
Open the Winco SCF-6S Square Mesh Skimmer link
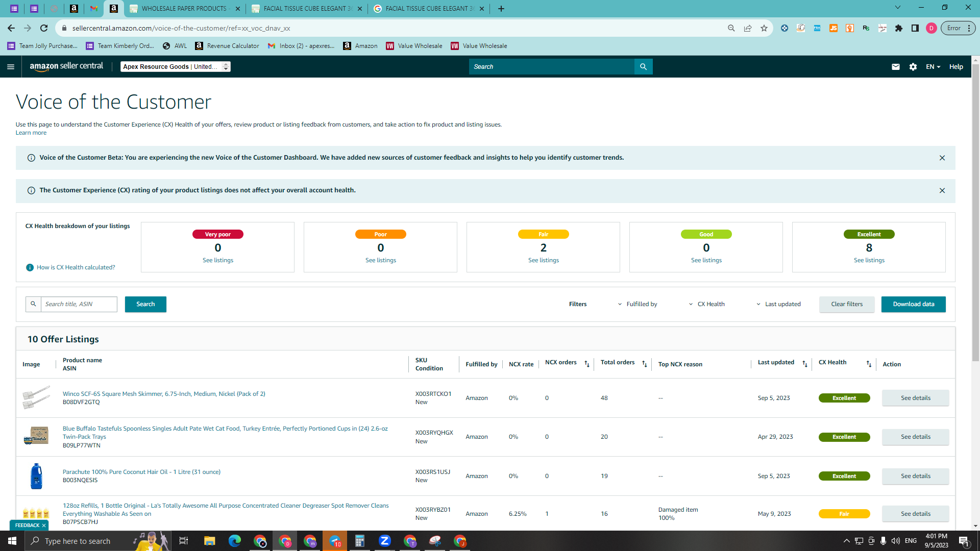pyautogui.click(x=164, y=394)
